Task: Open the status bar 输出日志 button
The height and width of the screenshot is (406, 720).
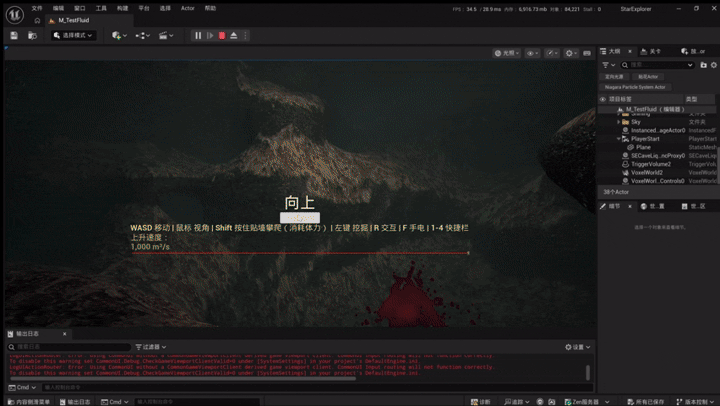Action: click(x=75, y=402)
